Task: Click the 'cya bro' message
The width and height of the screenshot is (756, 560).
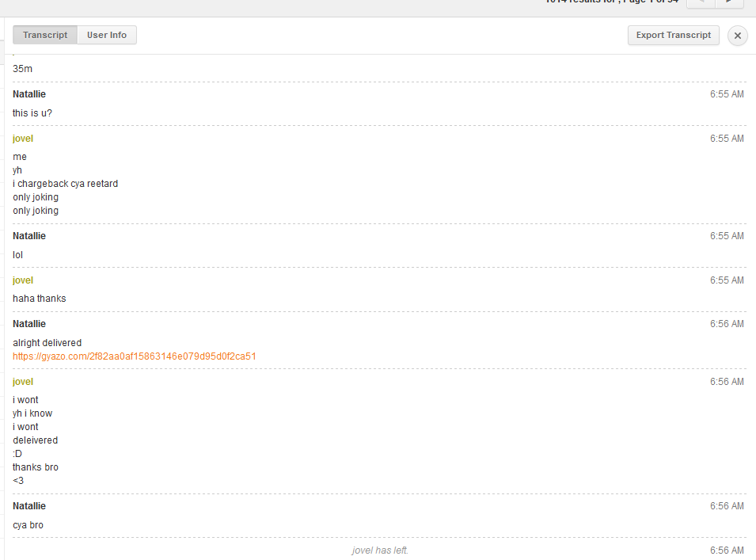Action: [28, 525]
